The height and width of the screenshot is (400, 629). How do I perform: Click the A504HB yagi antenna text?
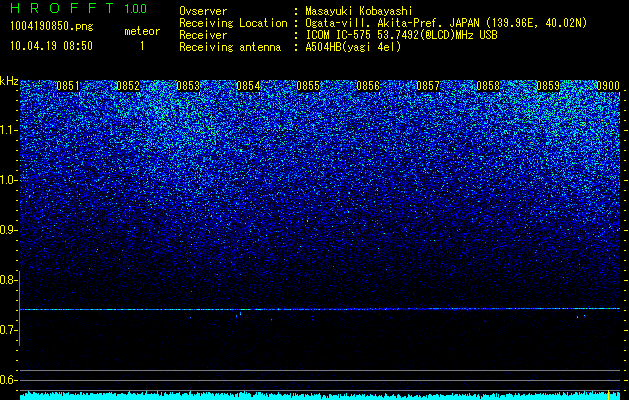[x=353, y=47]
